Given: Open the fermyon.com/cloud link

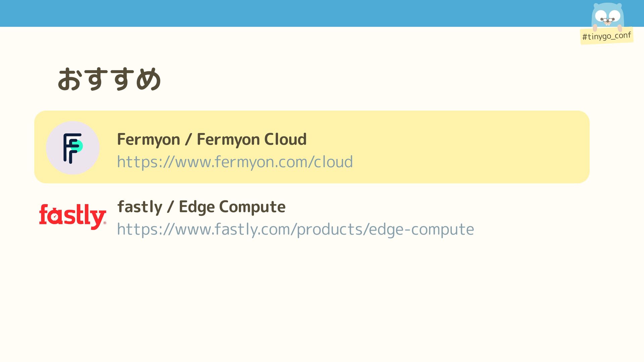Looking at the screenshot, I should (235, 162).
